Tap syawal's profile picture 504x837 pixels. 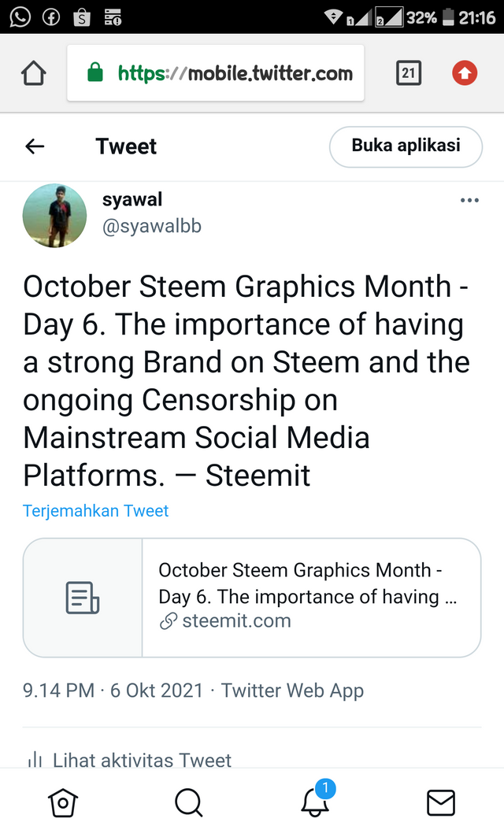click(x=54, y=216)
